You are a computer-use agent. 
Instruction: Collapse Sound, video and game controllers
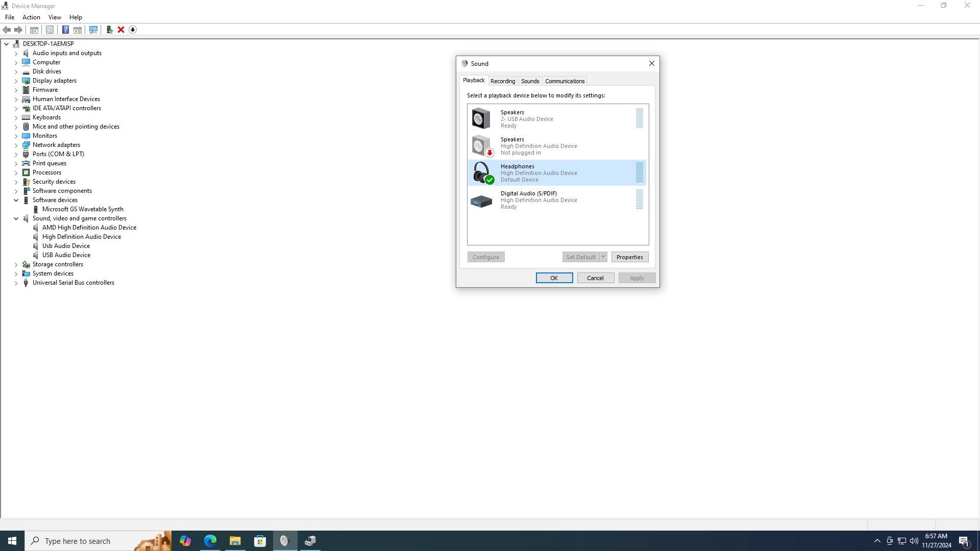pyautogui.click(x=16, y=218)
